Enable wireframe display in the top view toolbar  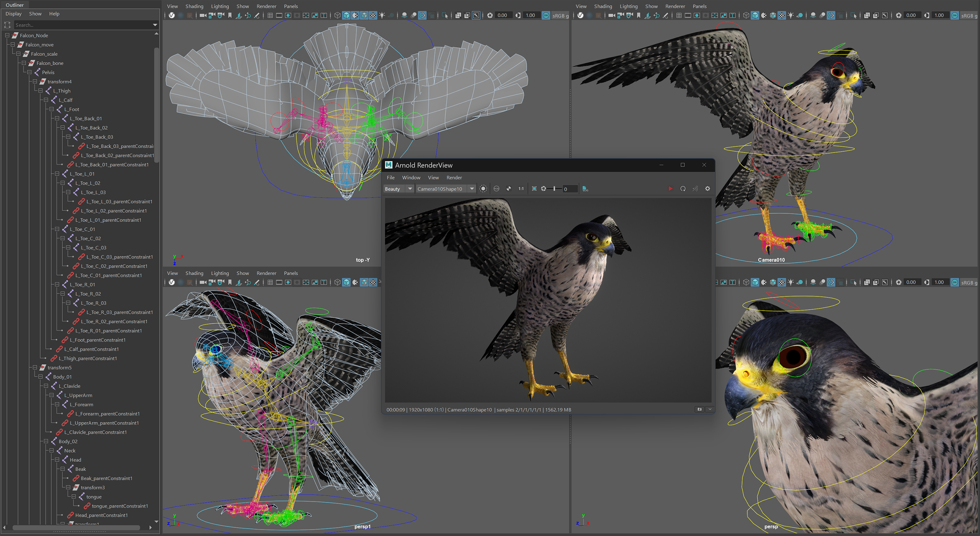pos(337,15)
